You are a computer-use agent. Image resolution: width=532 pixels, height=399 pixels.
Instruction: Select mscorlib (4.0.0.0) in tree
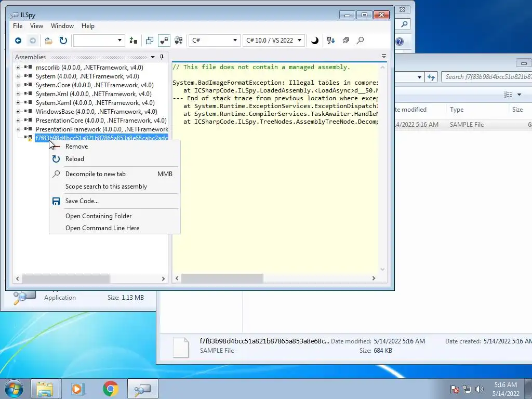[x=89, y=67]
